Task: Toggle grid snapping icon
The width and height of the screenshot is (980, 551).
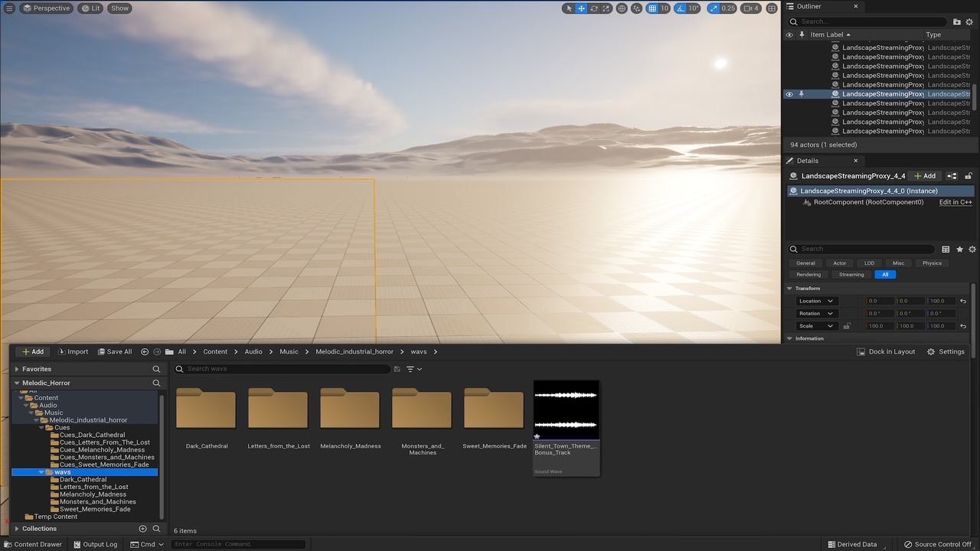Action: 652,8
